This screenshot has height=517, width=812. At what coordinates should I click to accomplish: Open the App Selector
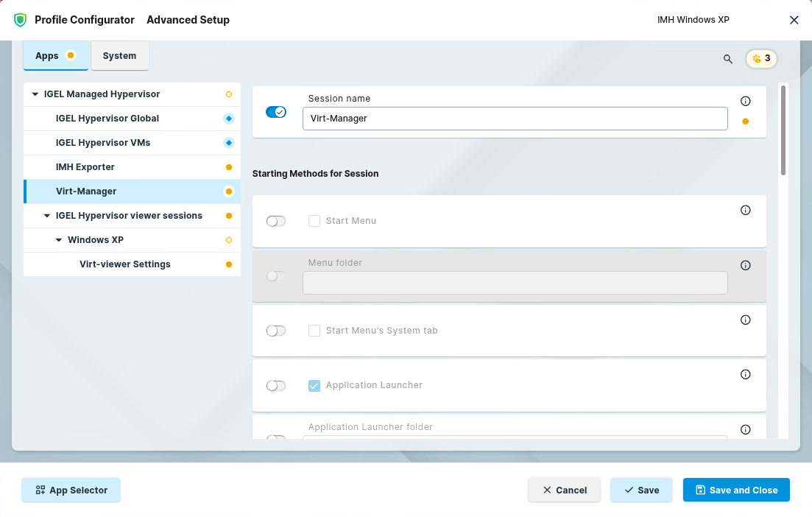click(71, 490)
